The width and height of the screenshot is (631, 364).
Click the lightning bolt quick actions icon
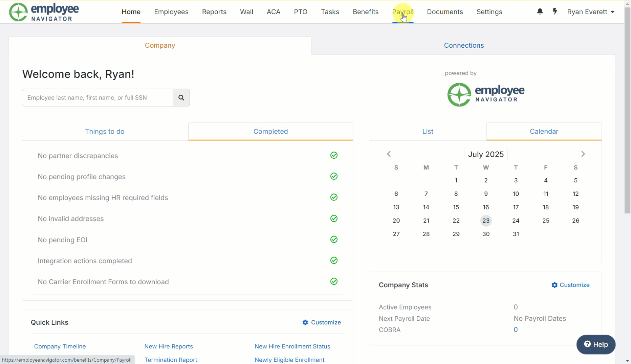point(555,12)
